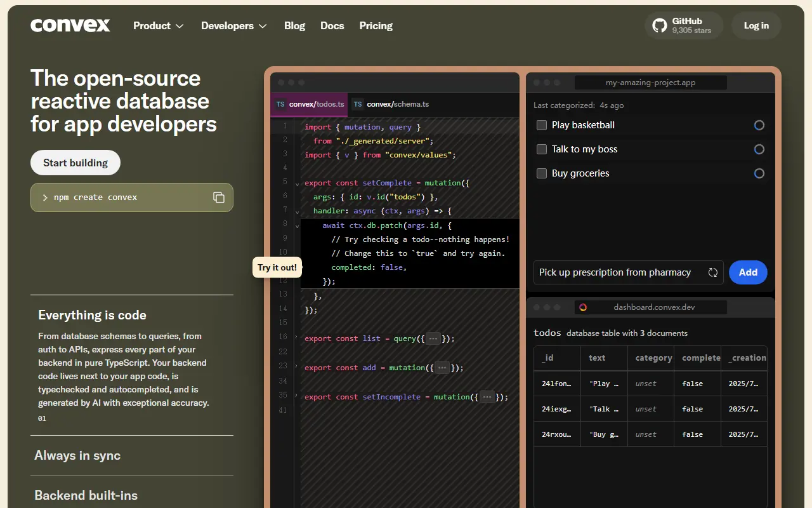Image resolution: width=812 pixels, height=508 pixels.
Task: Expand the collapsed code inside the list query
Action: [x=433, y=338]
